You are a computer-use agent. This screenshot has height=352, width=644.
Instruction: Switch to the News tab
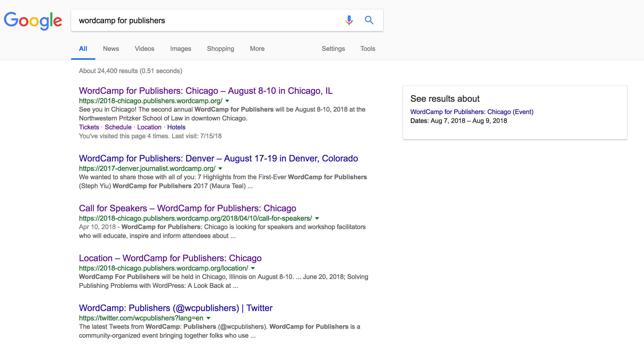point(111,48)
